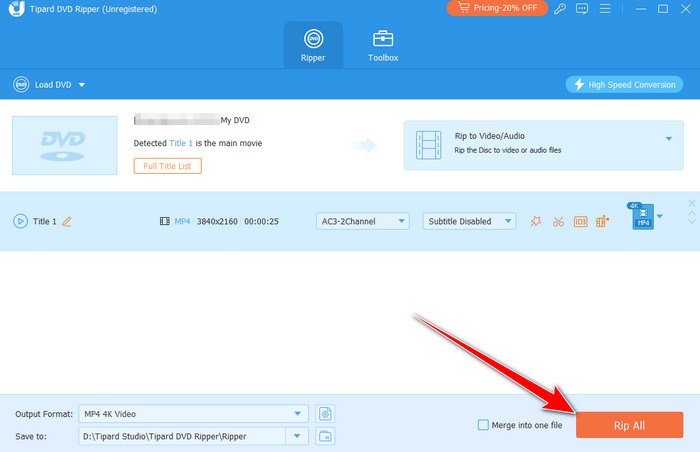Play the Title 1 preview

coord(21,221)
